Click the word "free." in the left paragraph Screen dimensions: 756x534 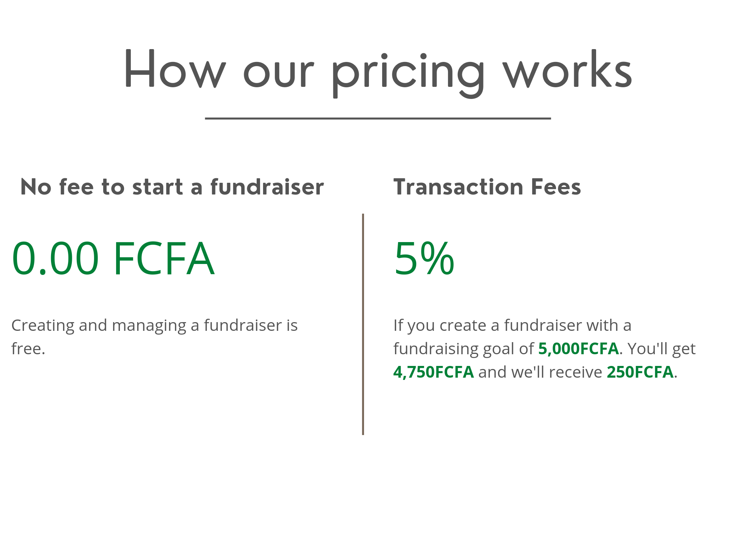tap(28, 349)
